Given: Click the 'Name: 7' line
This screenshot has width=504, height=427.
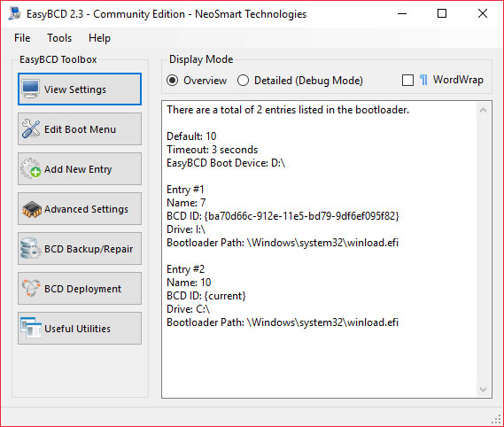Looking at the screenshot, I should pos(186,203).
